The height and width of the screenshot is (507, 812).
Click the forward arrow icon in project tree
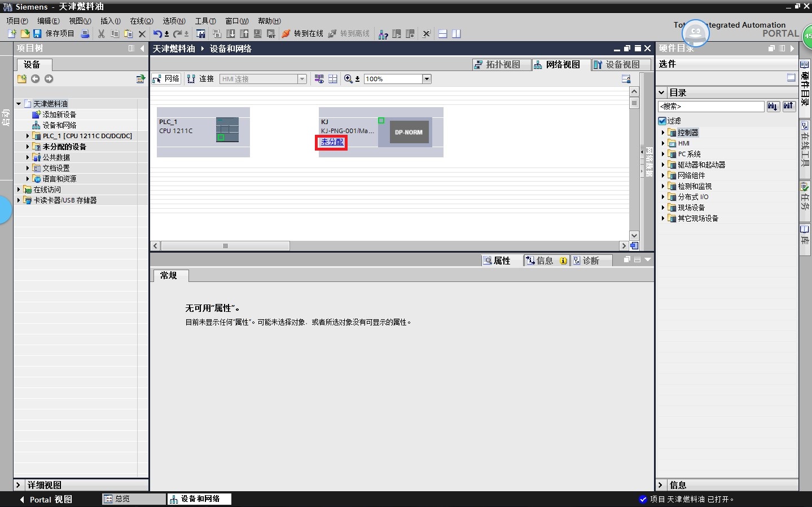coord(49,79)
